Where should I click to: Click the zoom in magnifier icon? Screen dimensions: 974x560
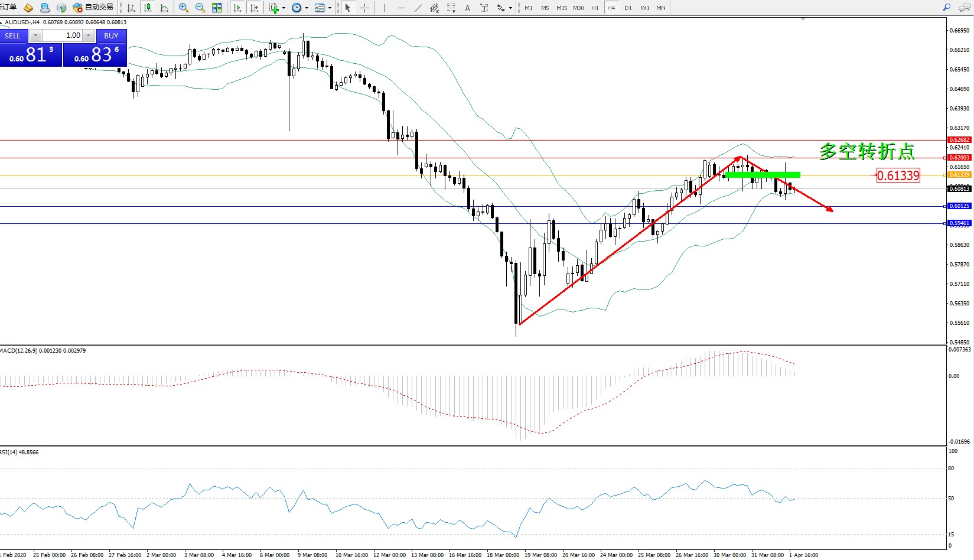[x=183, y=8]
